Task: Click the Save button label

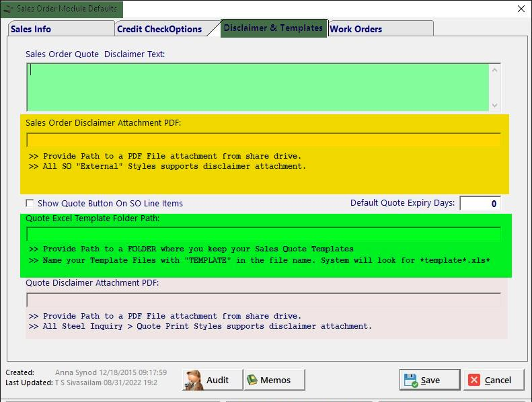Action: (x=430, y=380)
